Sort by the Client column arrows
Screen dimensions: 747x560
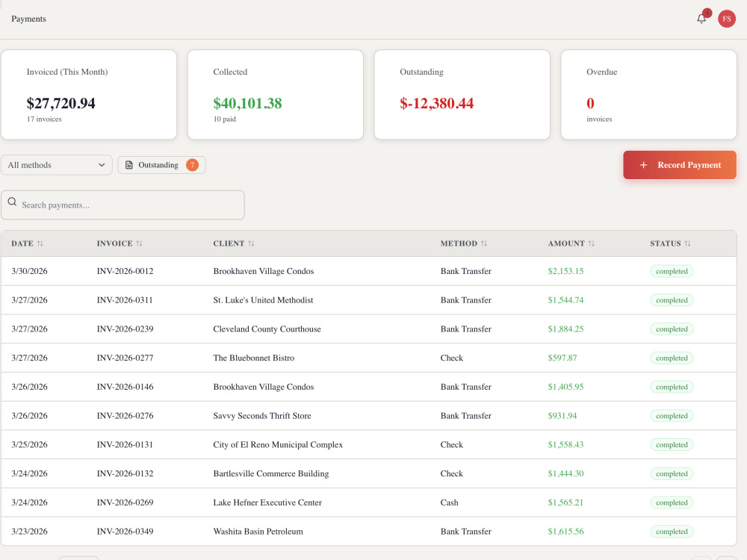(251, 243)
